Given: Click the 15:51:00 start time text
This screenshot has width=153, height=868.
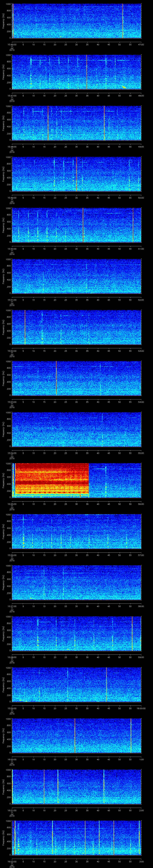Looking at the screenshot, I should click(12, 300).
